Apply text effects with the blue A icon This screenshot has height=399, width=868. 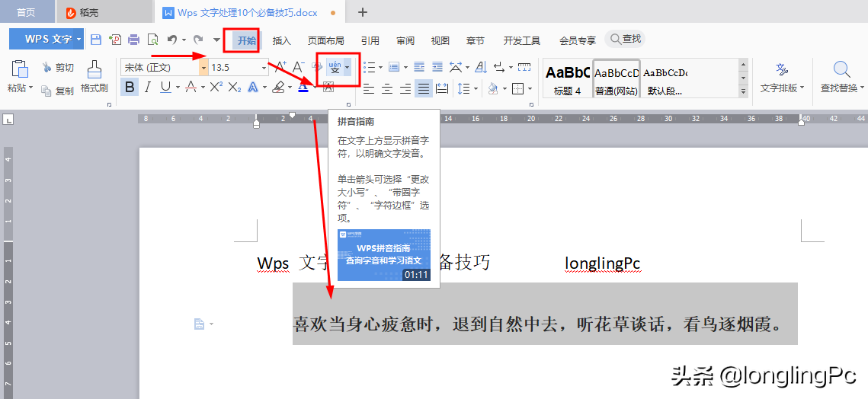click(x=253, y=87)
